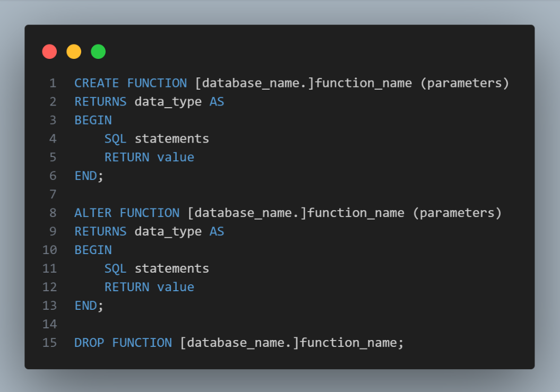Click data_type on line 2
The width and height of the screenshot is (560, 392).
(168, 102)
